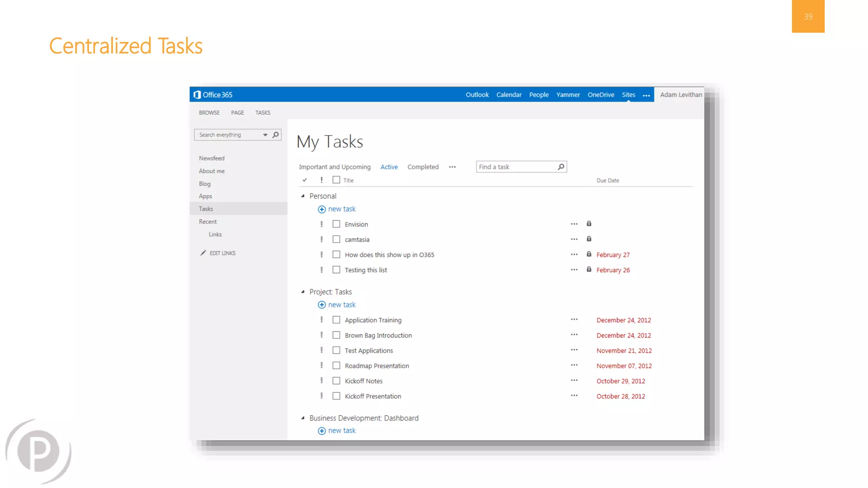Open ellipsis menu for Testing this list

click(574, 270)
